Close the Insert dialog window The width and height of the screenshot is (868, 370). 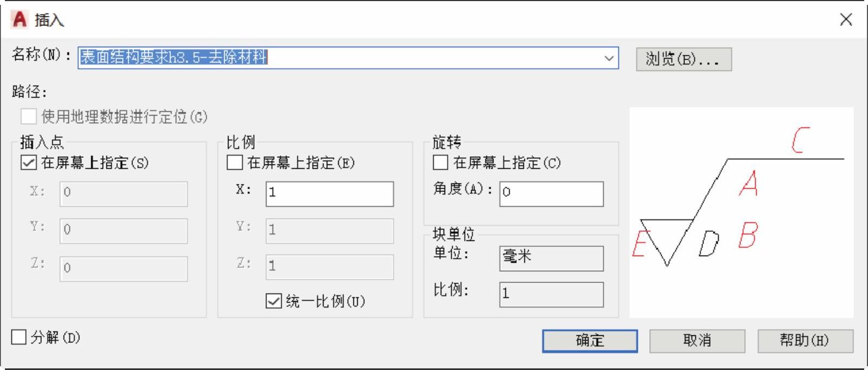(845, 20)
